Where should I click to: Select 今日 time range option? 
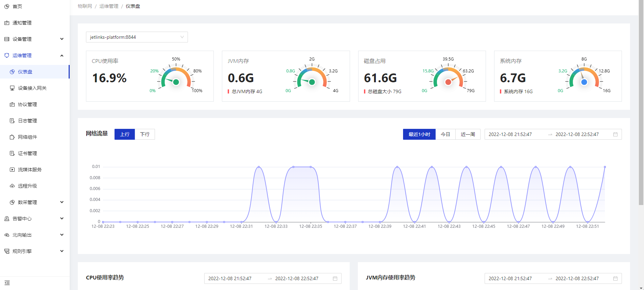pyautogui.click(x=445, y=134)
